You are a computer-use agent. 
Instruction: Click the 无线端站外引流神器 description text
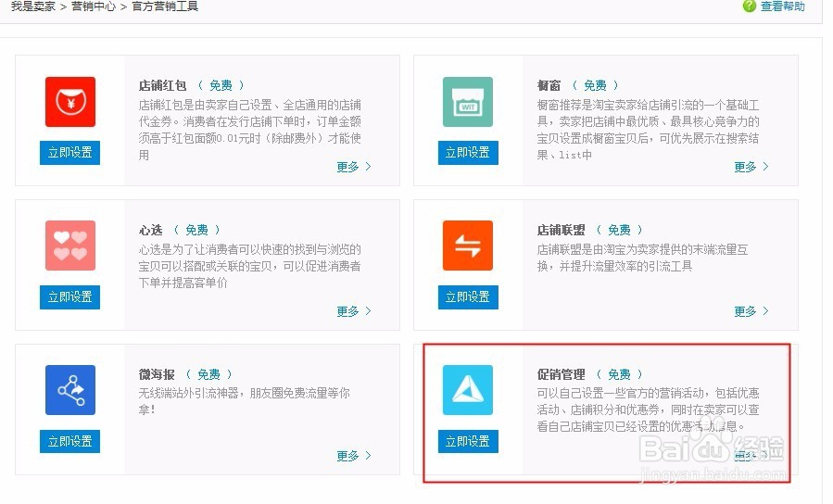click(x=245, y=401)
